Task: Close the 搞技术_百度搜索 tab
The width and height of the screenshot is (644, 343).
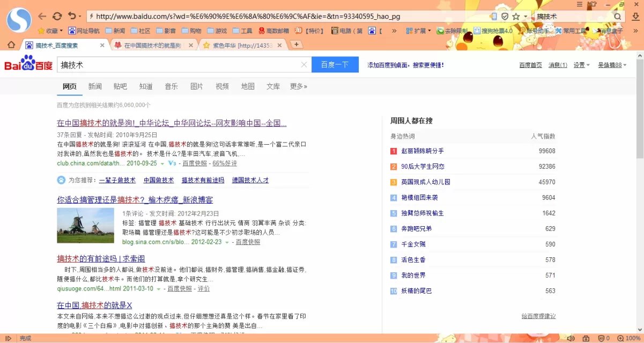Action: click(x=102, y=46)
